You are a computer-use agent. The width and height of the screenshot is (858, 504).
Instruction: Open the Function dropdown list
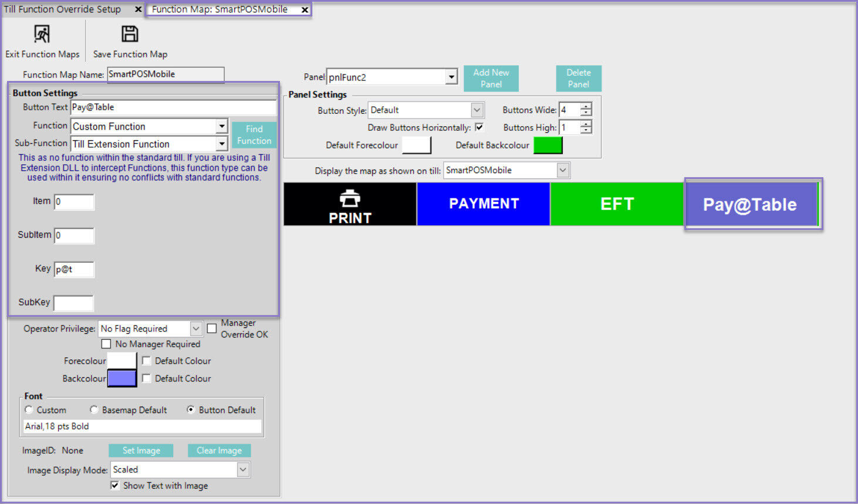tap(221, 126)
